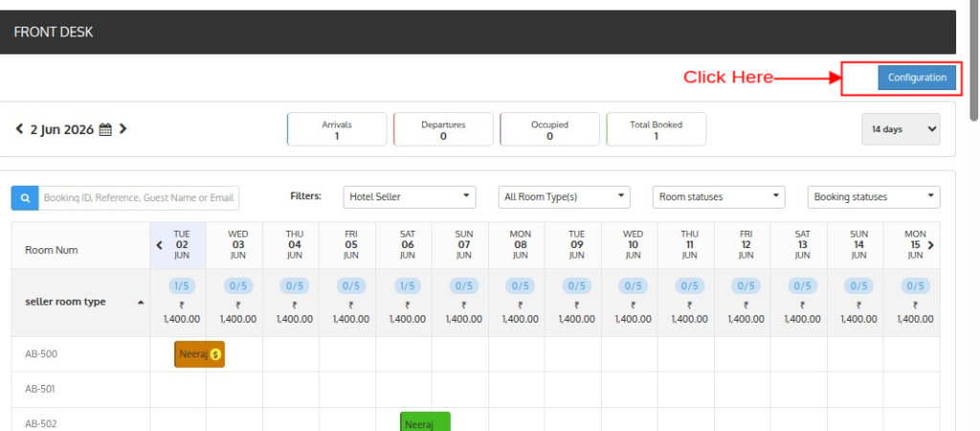
Task: Click the dollar coin icon on Neeraj's AB-500 booking
Action: [x=215, y=354]
